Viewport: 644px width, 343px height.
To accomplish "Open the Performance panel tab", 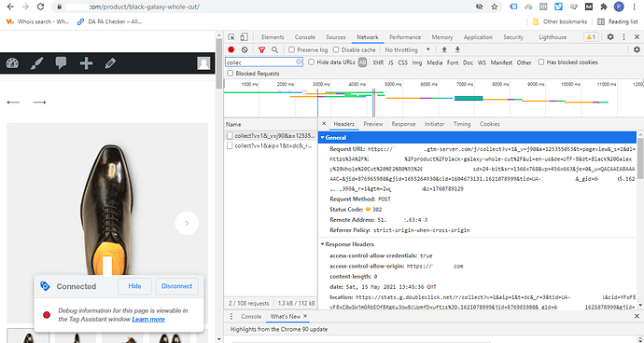I will 405,37.
